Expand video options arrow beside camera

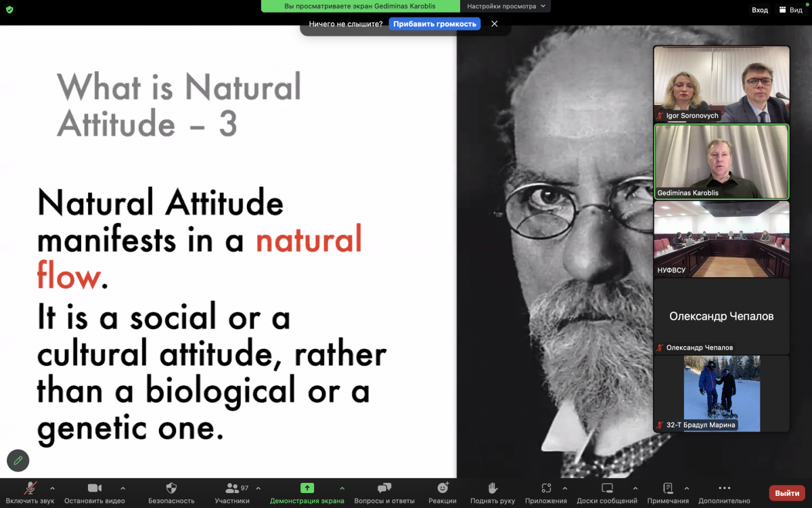122,488
